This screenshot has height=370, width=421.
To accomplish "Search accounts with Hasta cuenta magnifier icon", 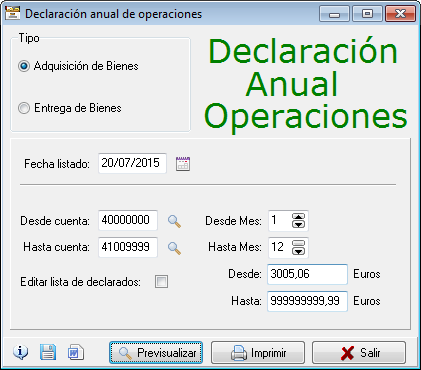I will (174, 248).
